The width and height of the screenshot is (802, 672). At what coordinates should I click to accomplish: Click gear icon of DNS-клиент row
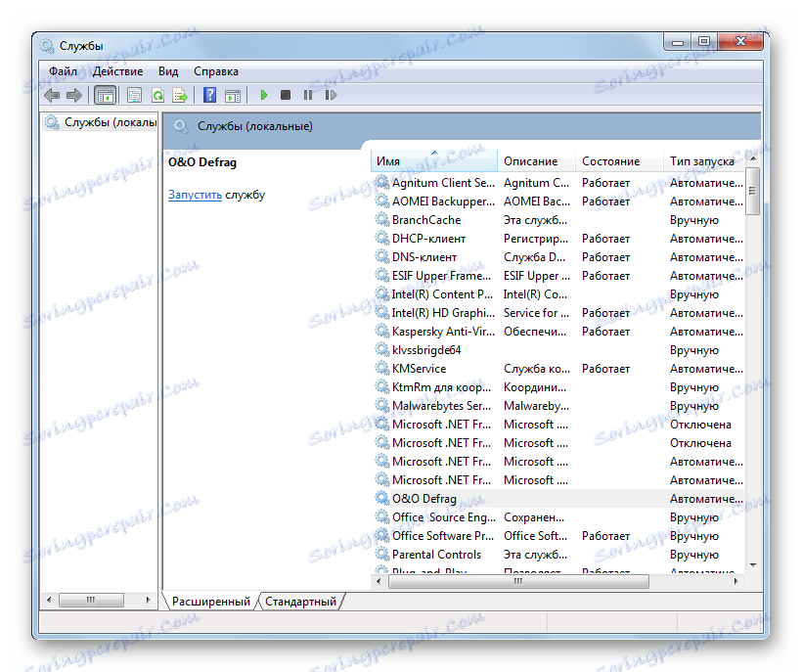[382, 256]
